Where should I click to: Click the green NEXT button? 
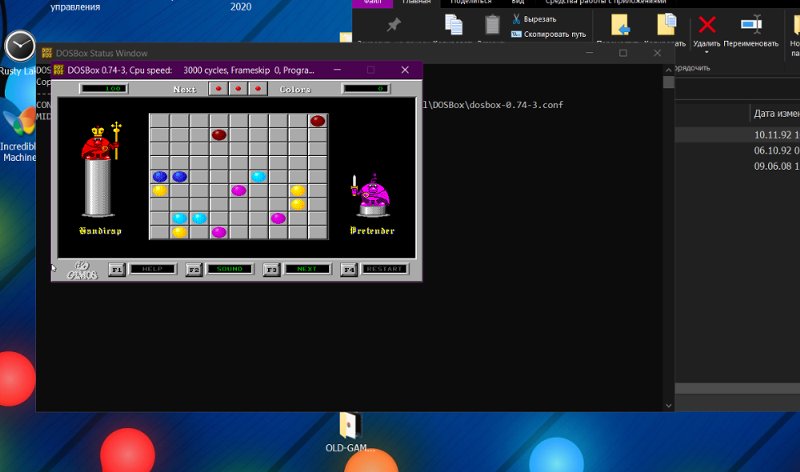pos(307,269)
